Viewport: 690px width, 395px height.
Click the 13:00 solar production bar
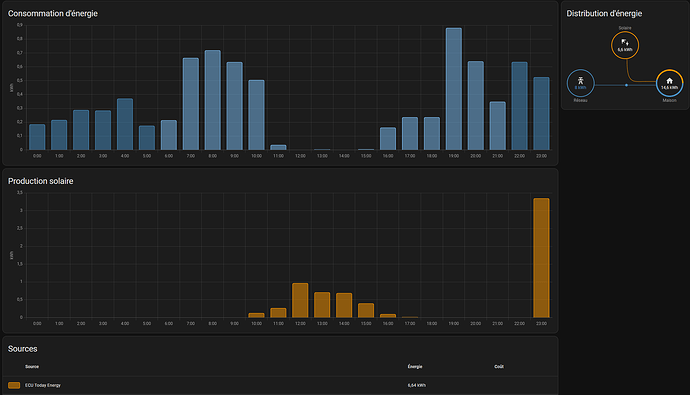pyautogui.click(x=322, y=305)
